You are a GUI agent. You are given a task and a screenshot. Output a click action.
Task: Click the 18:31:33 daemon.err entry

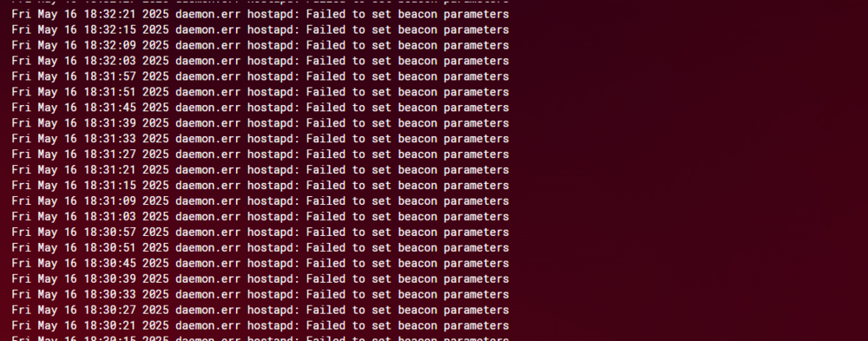coord(260,138)
